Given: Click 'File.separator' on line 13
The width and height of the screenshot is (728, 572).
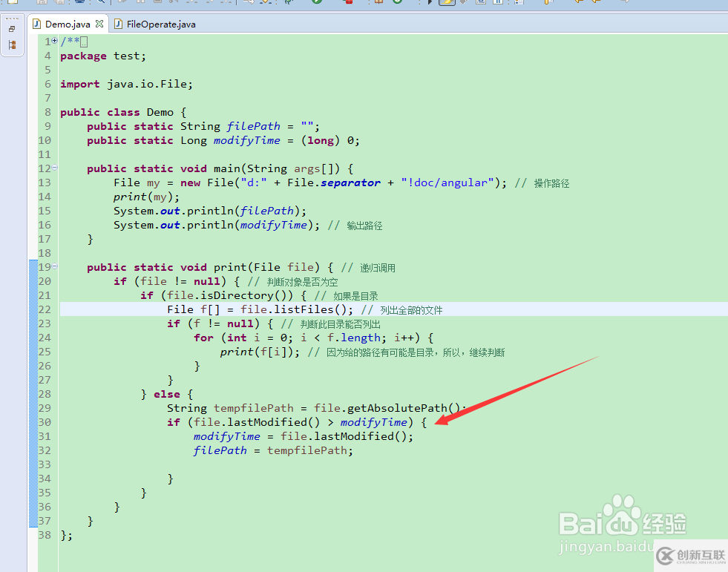Looking at the screenshot, I should 334,183.
